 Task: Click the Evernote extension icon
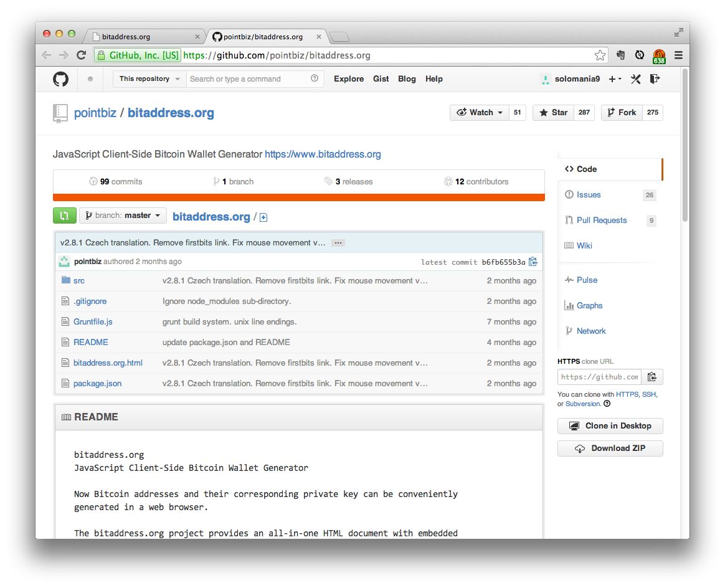pos(620,55)
